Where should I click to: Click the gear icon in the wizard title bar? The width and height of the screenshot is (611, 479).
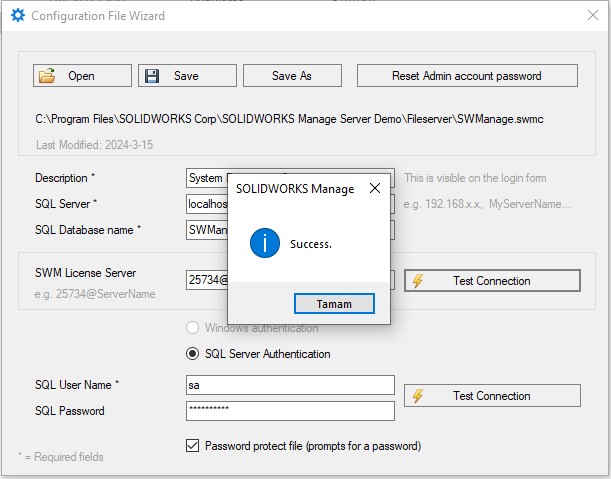pos(16,16)
